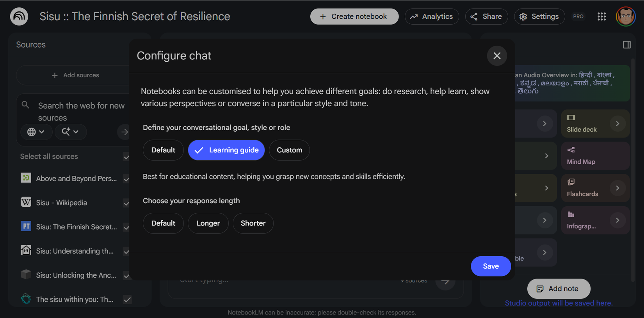Toggle checkbox for 'The sisu within you' source
Screen dimensions: 644x318
[x=127, y=300]
